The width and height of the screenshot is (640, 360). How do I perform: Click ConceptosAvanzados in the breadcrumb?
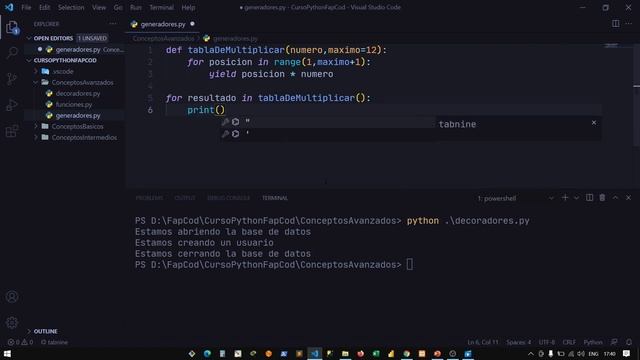tap(164, 38)
